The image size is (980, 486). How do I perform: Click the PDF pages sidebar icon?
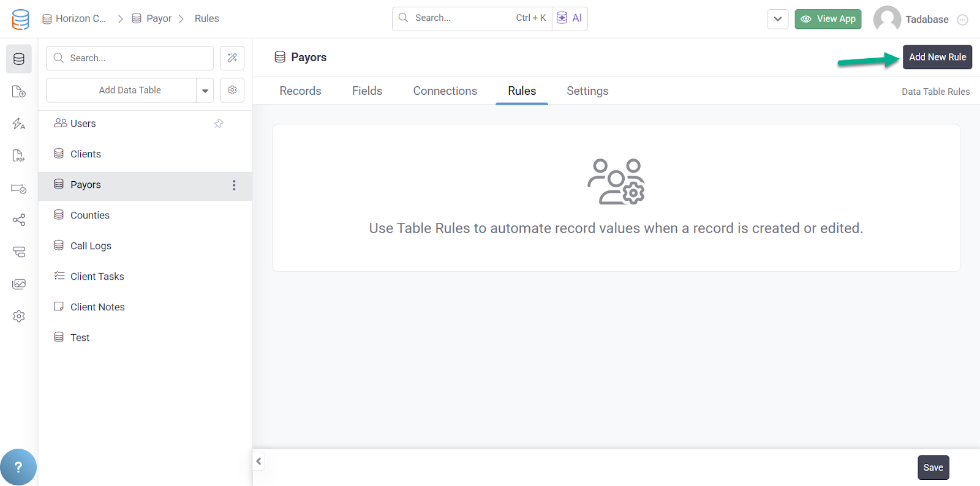pos(19,155)
